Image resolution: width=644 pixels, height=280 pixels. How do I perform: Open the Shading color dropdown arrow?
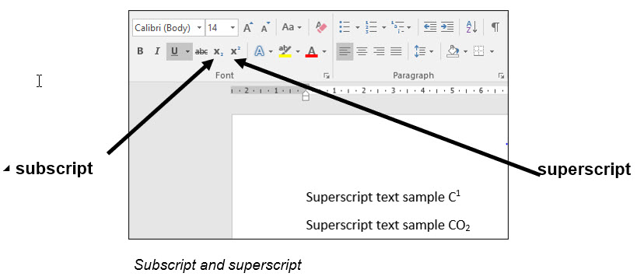coord(465,52)
